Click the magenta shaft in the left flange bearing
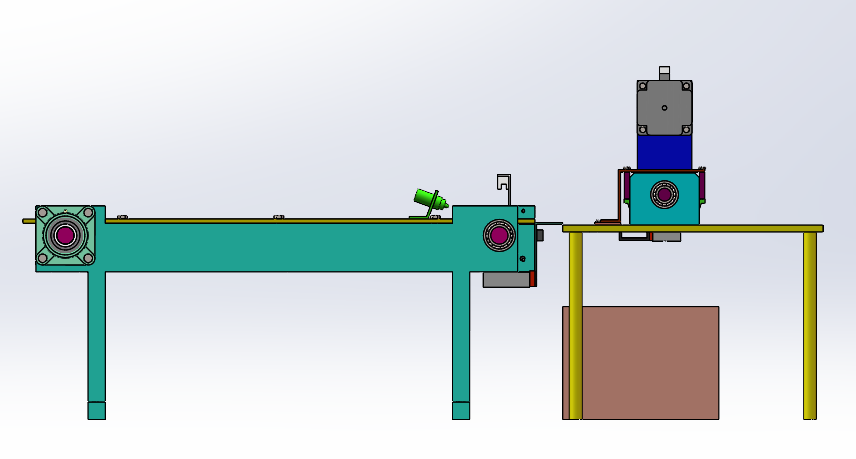The height and width of the screenshot is (459, 856). click(x=65, y=235)
